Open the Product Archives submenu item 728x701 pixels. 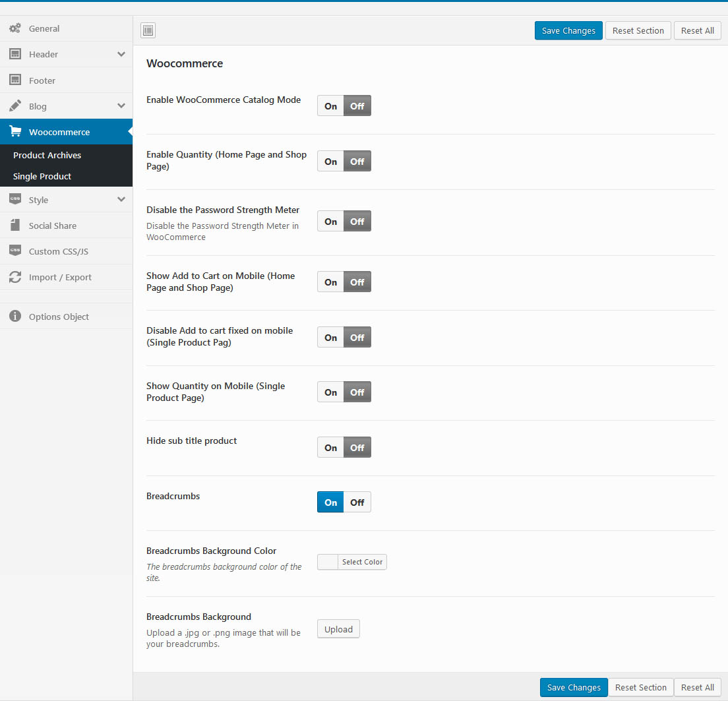47,155
